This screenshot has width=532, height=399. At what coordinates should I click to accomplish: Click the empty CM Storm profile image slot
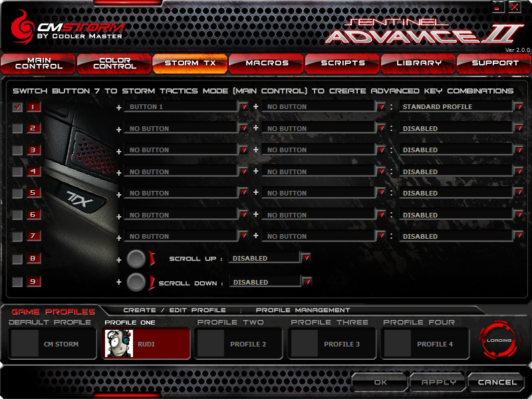[25, 343]
